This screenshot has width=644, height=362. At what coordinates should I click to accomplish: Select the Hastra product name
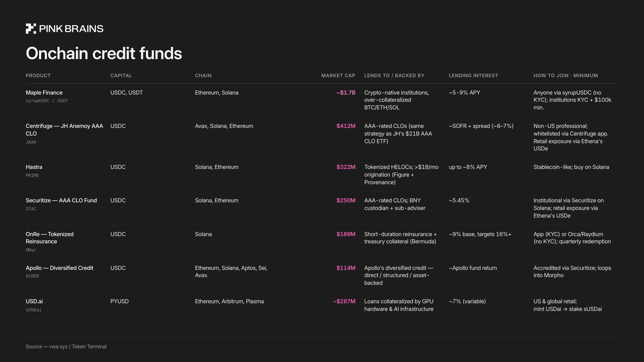[x=34, y=167]
